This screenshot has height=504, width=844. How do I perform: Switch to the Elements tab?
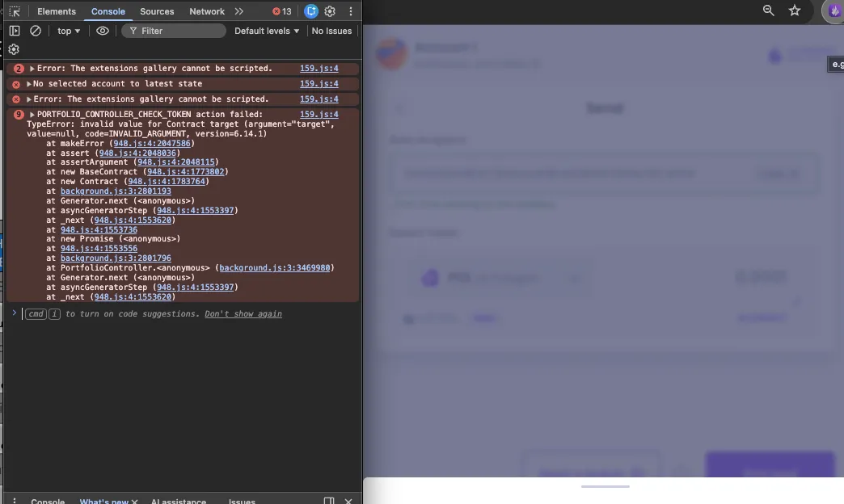coord(56,11)
